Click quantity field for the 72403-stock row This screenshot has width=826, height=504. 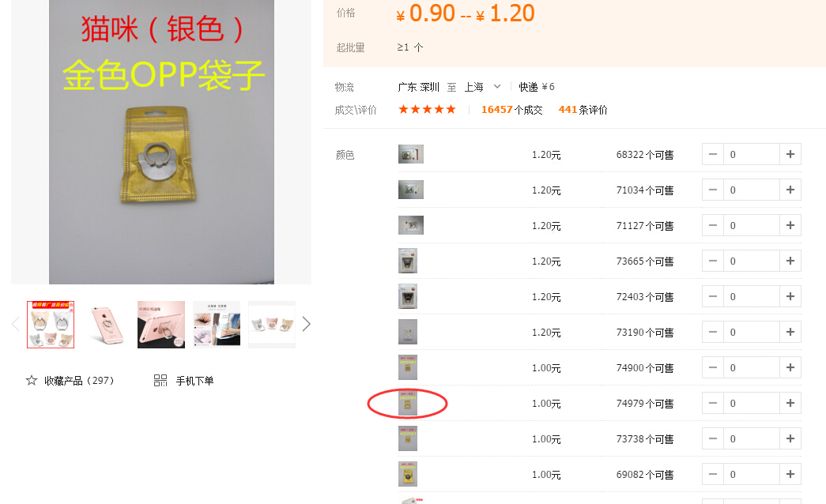click(751, 296)
